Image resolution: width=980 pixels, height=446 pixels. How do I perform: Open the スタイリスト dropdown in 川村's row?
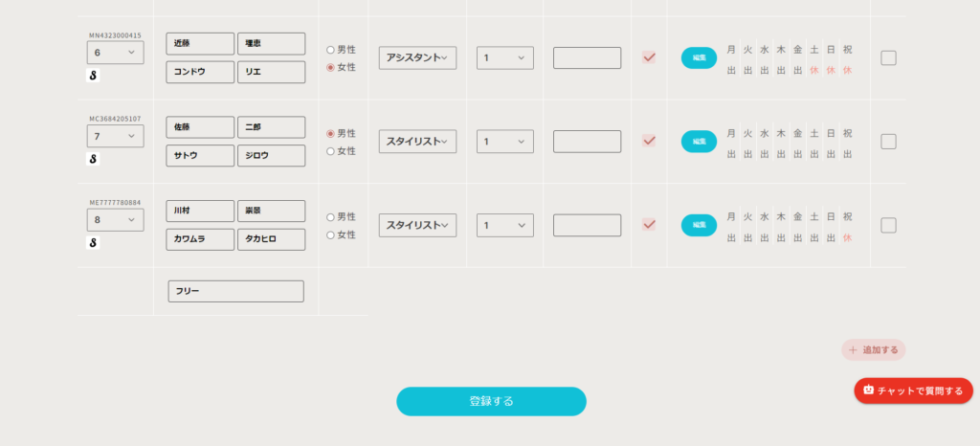coord(417,226)
